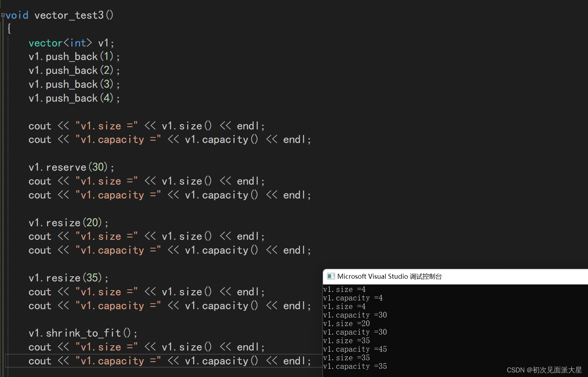Screen dimensions: 588x377
Task: Click the v1.resize(20) line
Action: (68, 222)
